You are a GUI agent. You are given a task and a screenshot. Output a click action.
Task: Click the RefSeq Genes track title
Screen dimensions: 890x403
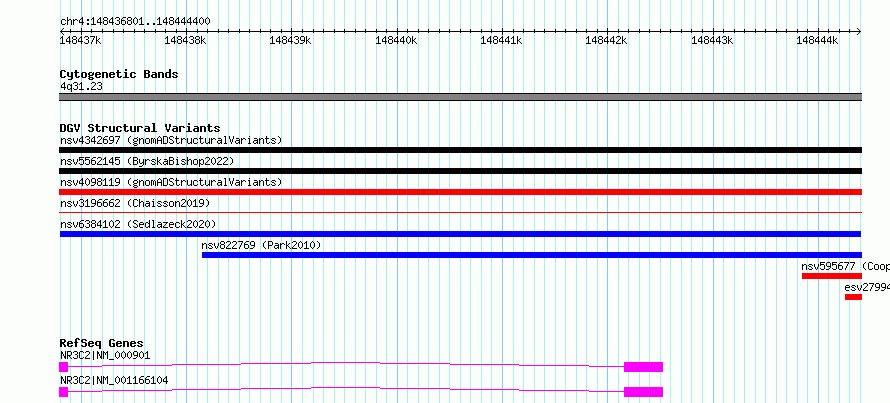(x=102, y=343)
